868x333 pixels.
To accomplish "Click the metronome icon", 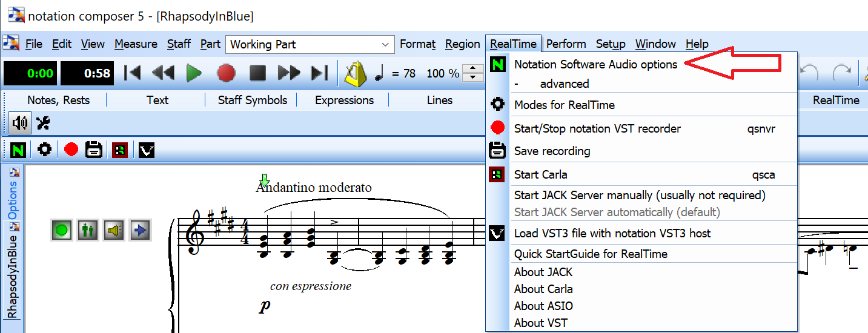I will [356, 73].
